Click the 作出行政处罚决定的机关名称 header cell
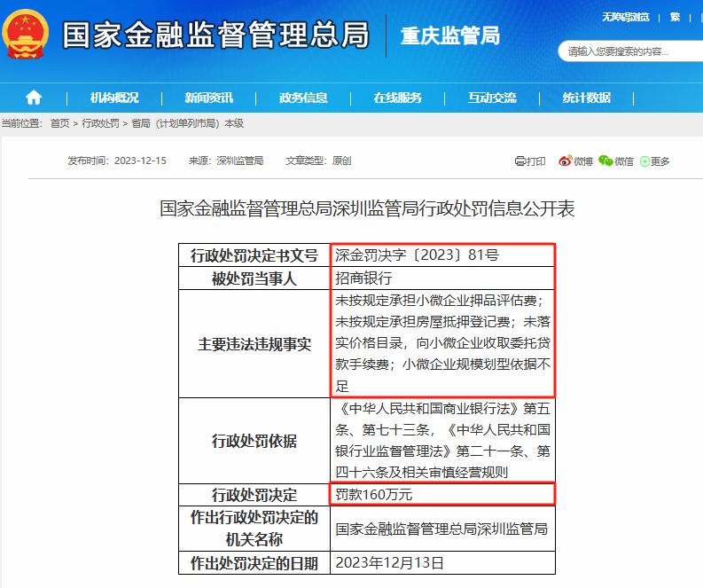Image resolution: width=703 pixels, height=588 pixels. pyautogui.click(x=254, y=529)
